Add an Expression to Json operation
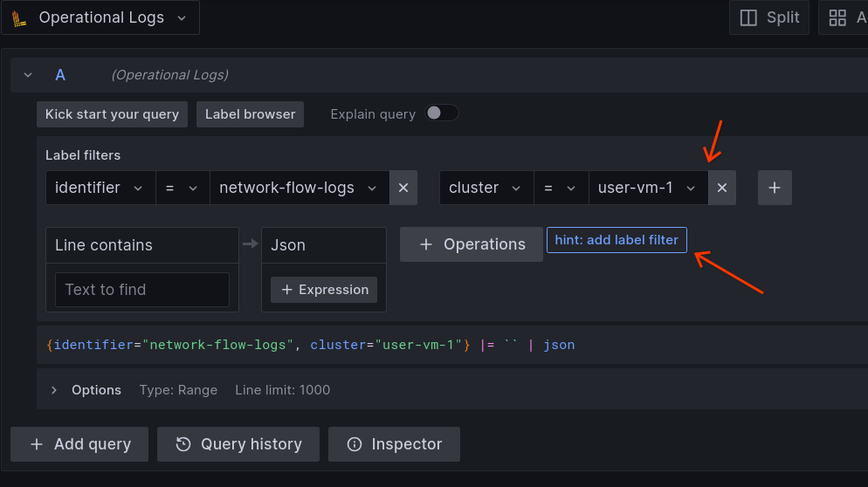This screenshot has height=487, width=868. coord(324,290)
